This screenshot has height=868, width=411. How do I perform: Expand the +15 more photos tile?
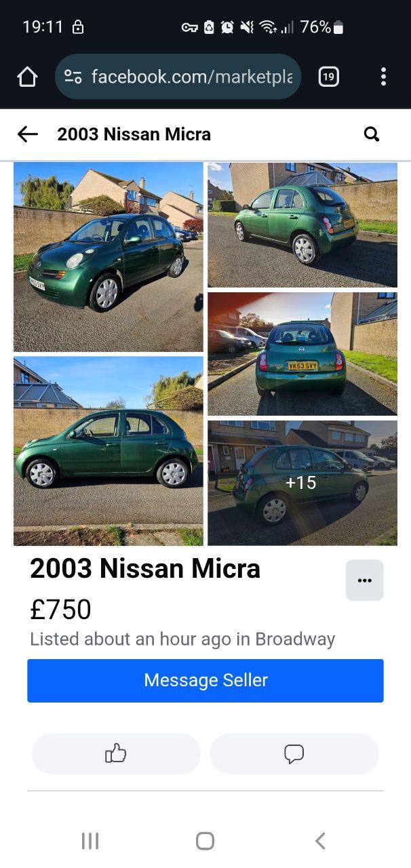[302, 483]
